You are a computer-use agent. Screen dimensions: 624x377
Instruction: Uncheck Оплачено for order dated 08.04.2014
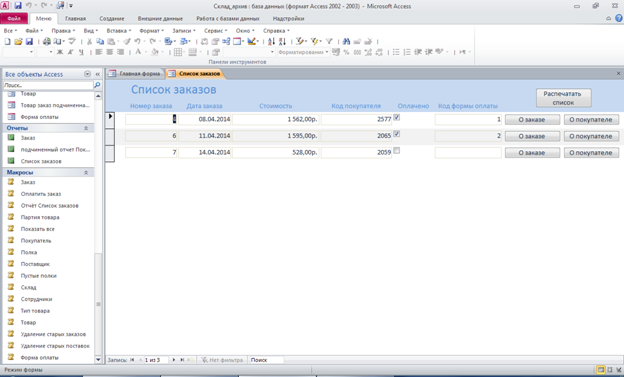click(396, 117)
